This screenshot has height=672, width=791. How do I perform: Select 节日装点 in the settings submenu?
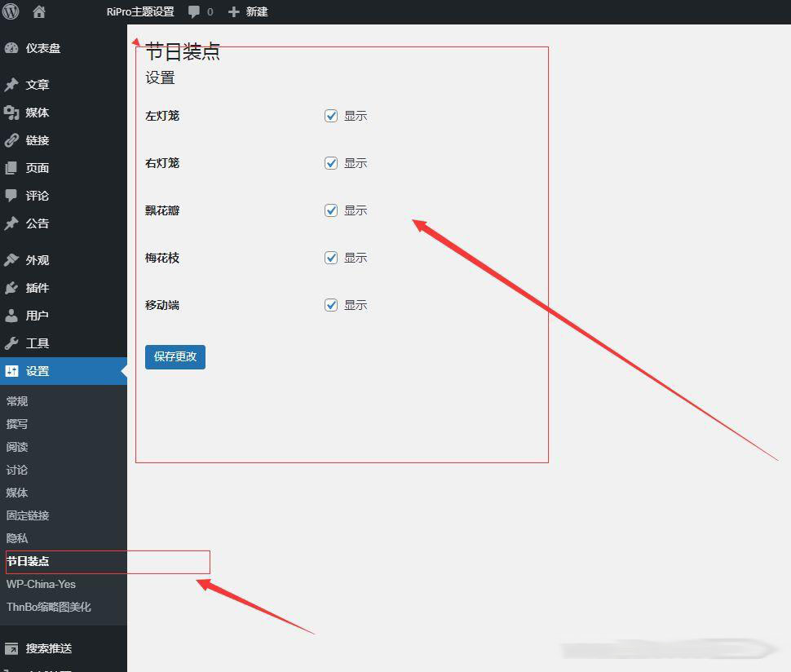coord(28,561)
